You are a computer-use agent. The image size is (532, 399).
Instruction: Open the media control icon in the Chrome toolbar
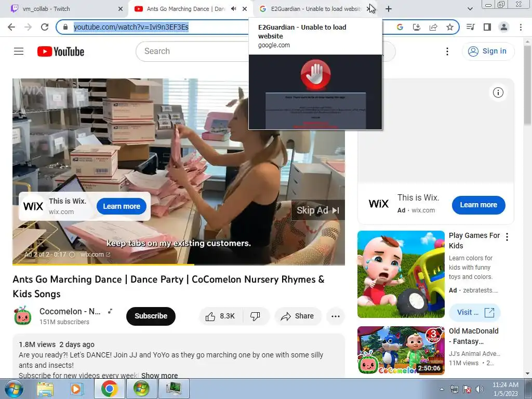471,27
